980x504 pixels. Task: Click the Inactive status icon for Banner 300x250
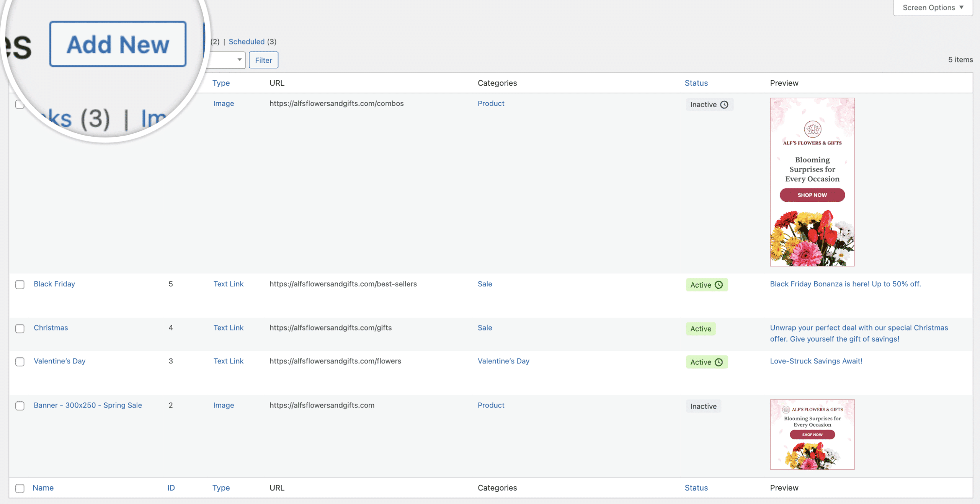702,406
